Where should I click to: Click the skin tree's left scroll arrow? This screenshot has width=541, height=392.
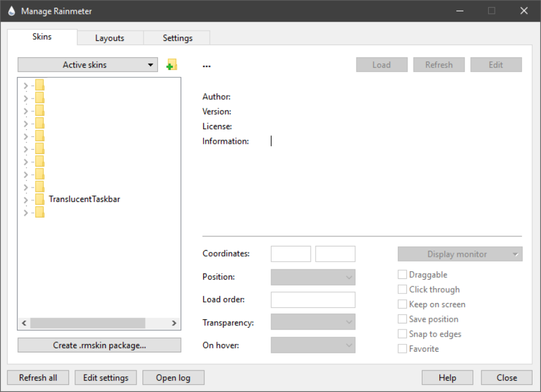(24, 323)
